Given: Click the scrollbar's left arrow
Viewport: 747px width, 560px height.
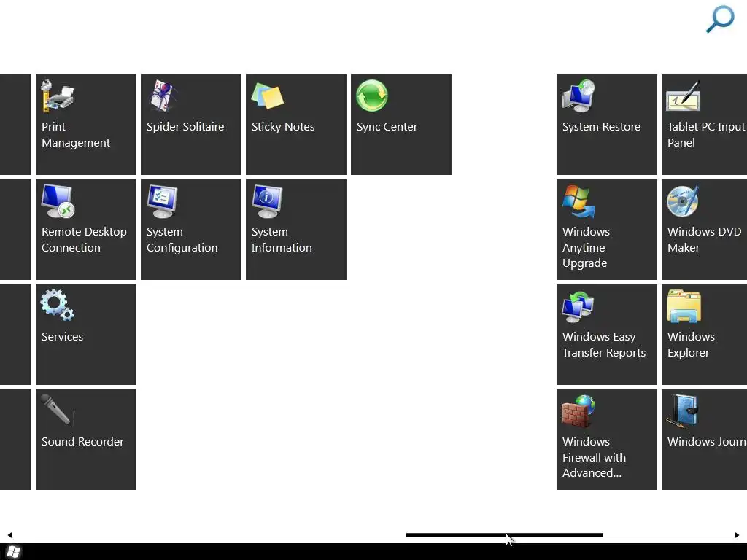Looking at the screenshot, I should (x=9, y=535).
